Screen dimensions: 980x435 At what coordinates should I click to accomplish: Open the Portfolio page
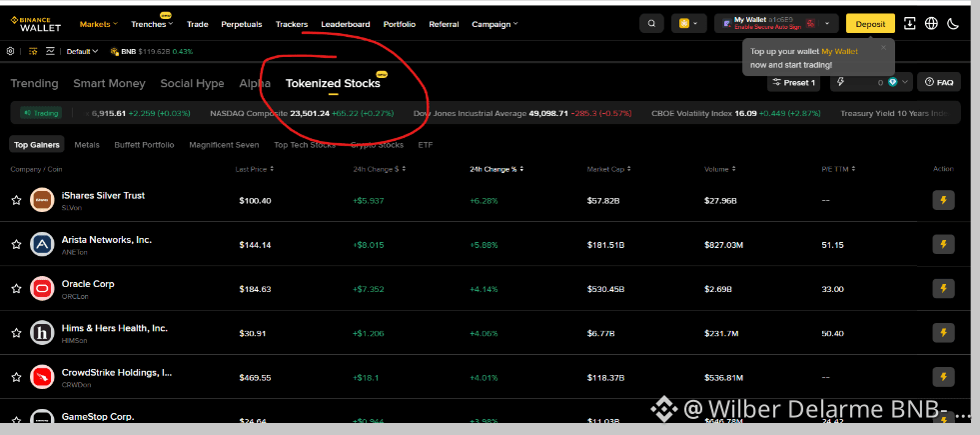coord(400,24)
